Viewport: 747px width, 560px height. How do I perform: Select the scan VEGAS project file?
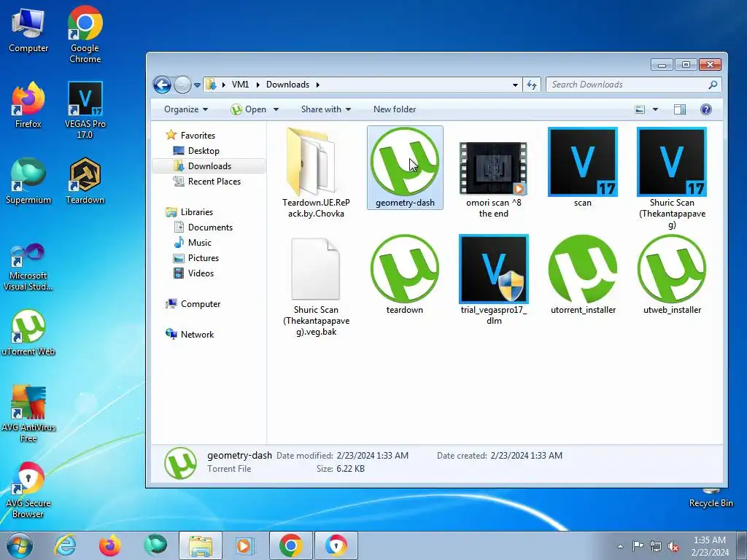(583, 167)
